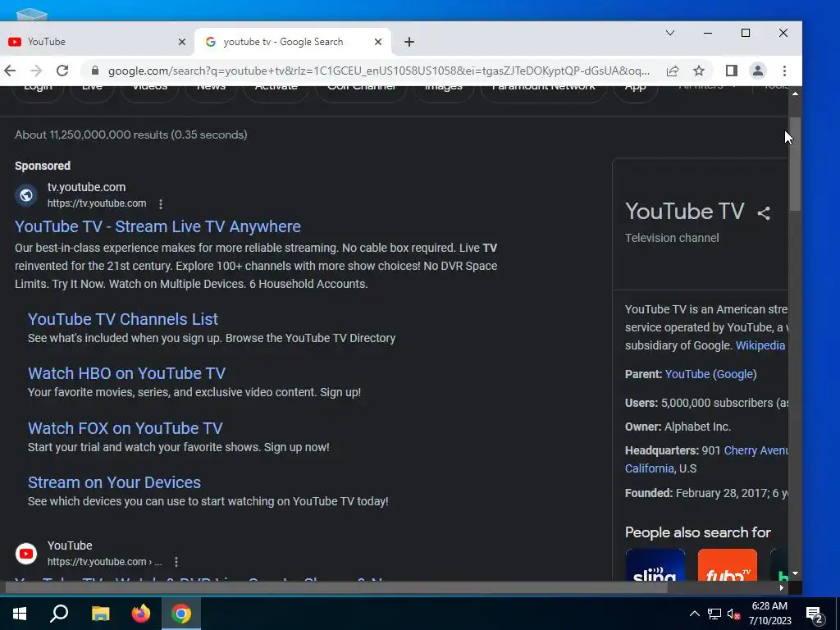The width and height of the screenshot is (840, 630).
Task: Open the tab search dropdown arrow
Action: coord(669,33)
